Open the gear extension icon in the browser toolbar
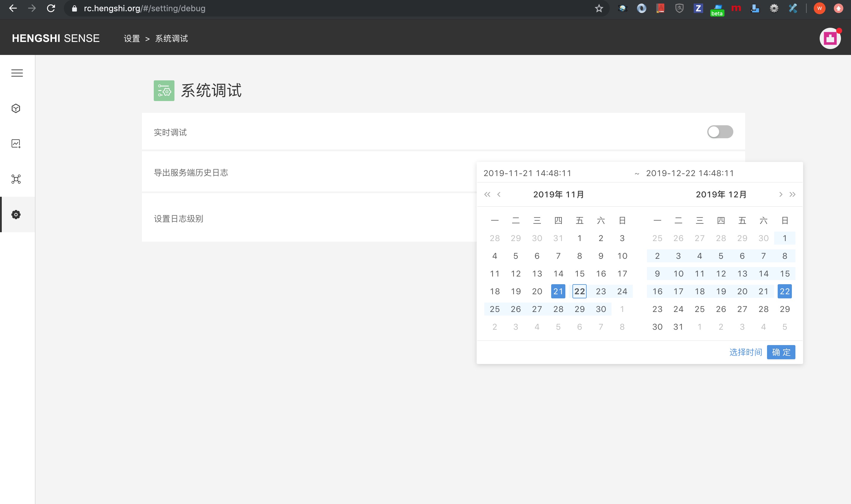Viewport: 851px width, 504px height. (x=774, y=8)
